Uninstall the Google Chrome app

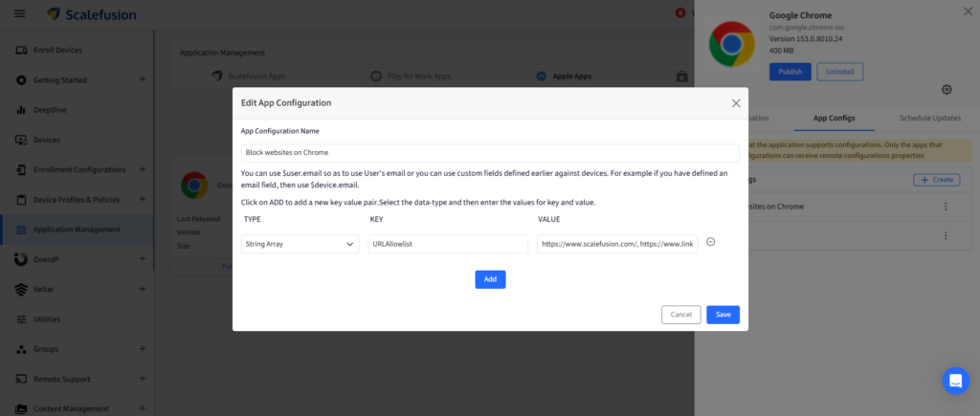[x=840, y=72]
